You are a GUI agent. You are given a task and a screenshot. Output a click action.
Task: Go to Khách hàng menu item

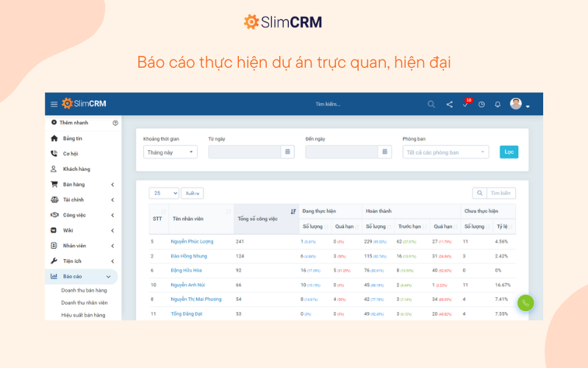click(76, 169)
